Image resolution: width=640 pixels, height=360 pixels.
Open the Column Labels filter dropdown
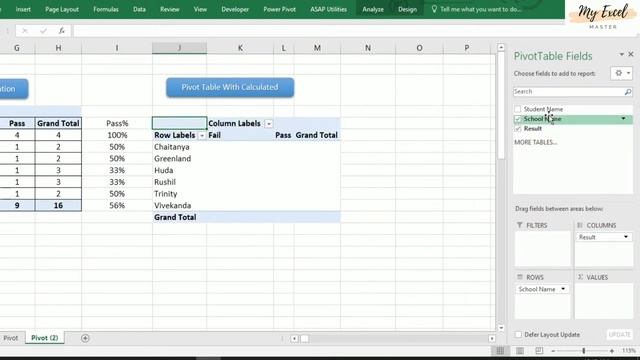click(269, 124)
